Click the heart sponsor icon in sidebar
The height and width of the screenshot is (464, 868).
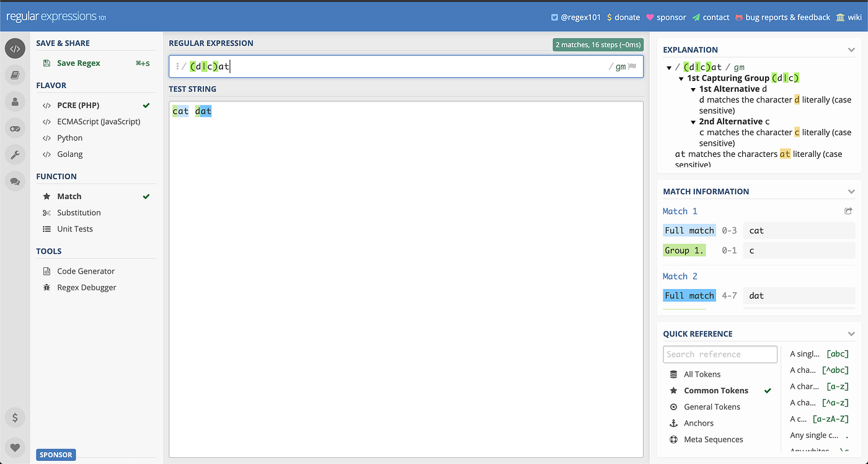15,447
